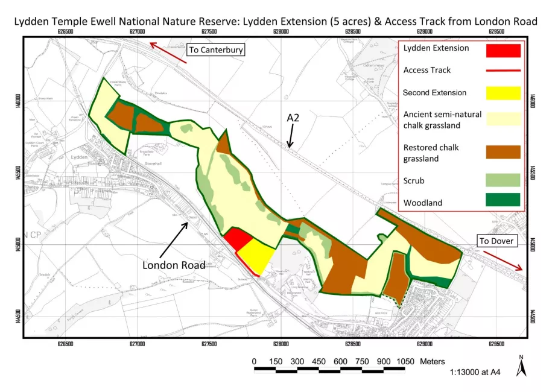
Task: Click the red Lydden Extension area on map
Action: pyautogui.click(x=238, y=239)
